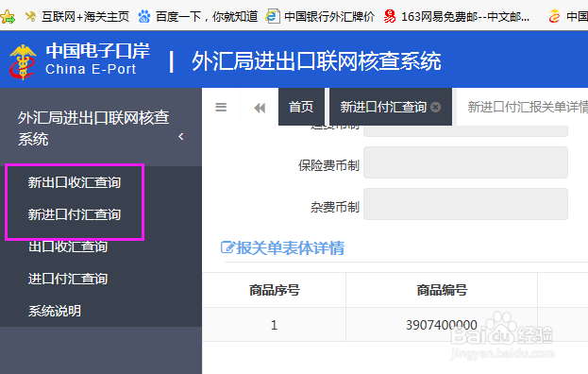Open the 进口付汇查询 menu item
588x374 pixels.
point(68,279)
